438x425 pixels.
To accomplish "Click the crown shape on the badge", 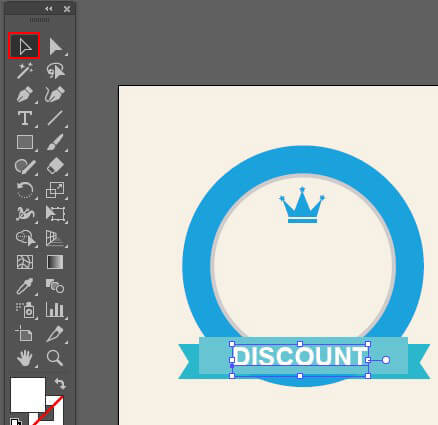I will [x=302, y=205].
